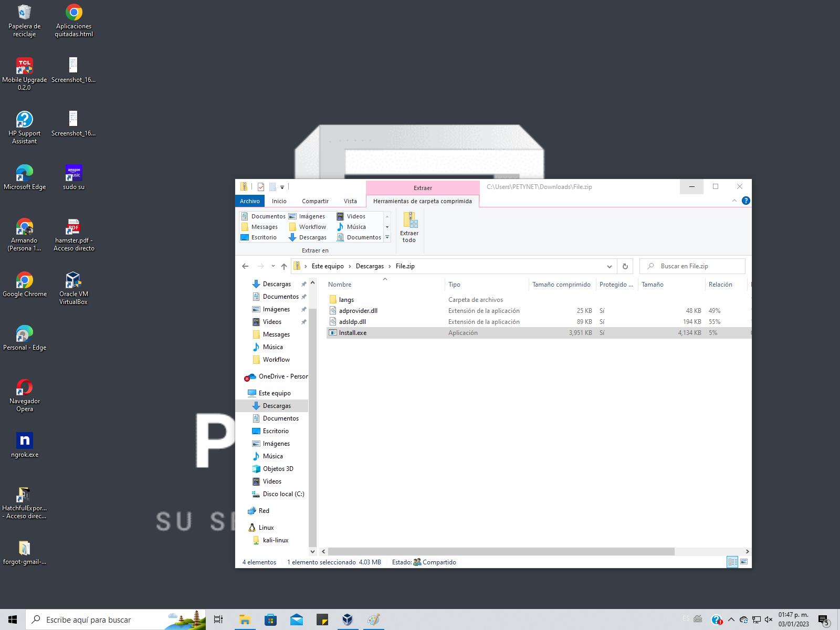Click the Extraer todo icon
The width and height of the screenshot is (840, 630).
[x=409, y=227]
